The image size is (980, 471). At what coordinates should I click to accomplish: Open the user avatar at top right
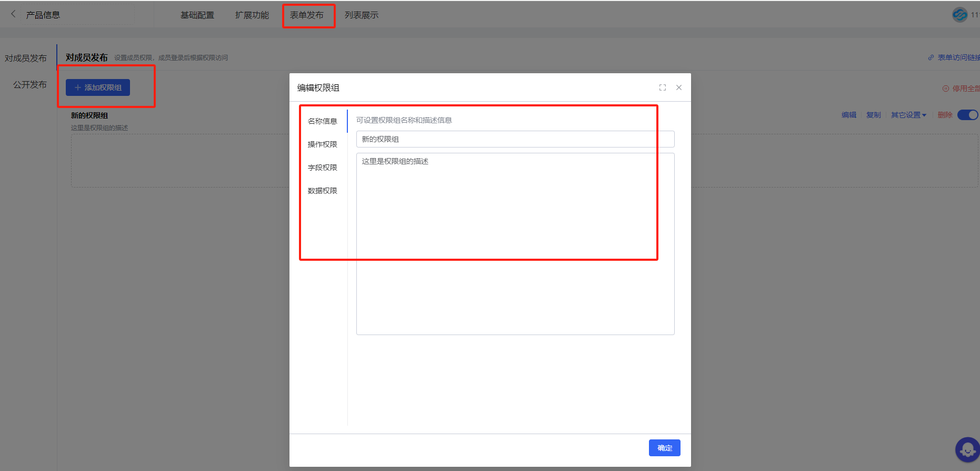click(x=959, y=15)
